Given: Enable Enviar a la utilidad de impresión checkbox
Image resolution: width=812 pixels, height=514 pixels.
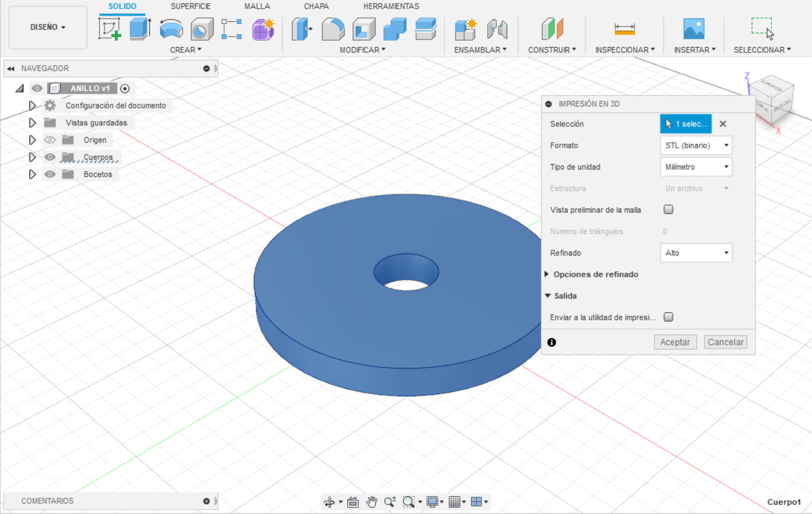Looking at the screenshot, I should click(x=668, y=317).
